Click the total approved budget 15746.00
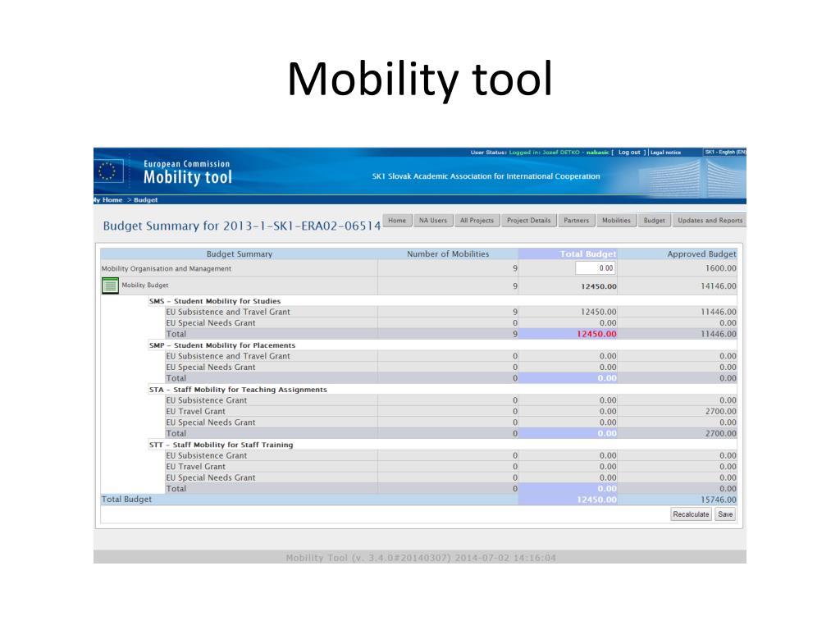The width and height of the screenshot is (840, 630). pyautogui.click(x=719, y=500)
